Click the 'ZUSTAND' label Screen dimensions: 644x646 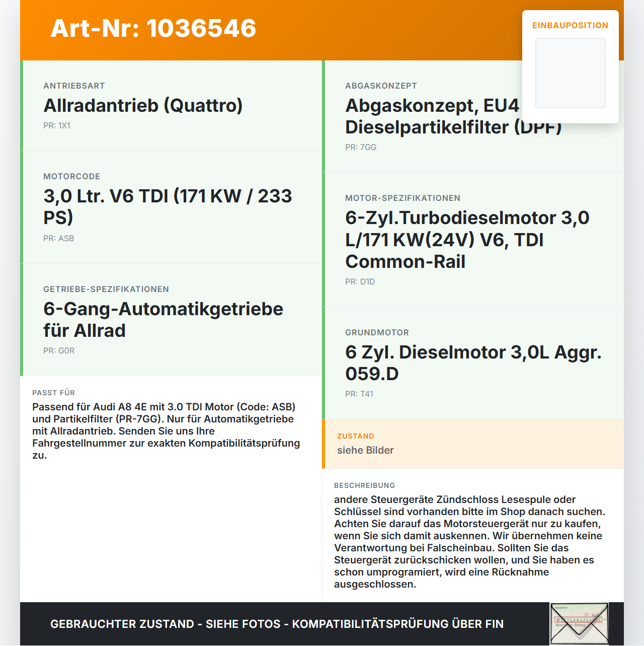[356, 436]
